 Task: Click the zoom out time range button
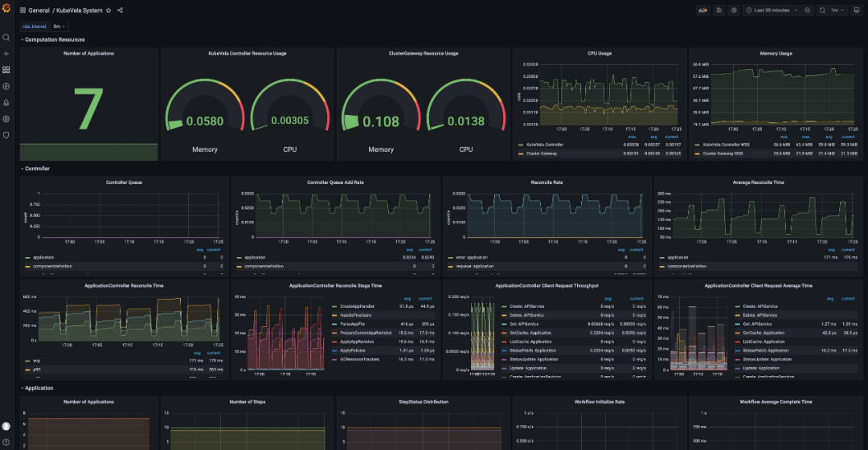click(x=806, y=10)
